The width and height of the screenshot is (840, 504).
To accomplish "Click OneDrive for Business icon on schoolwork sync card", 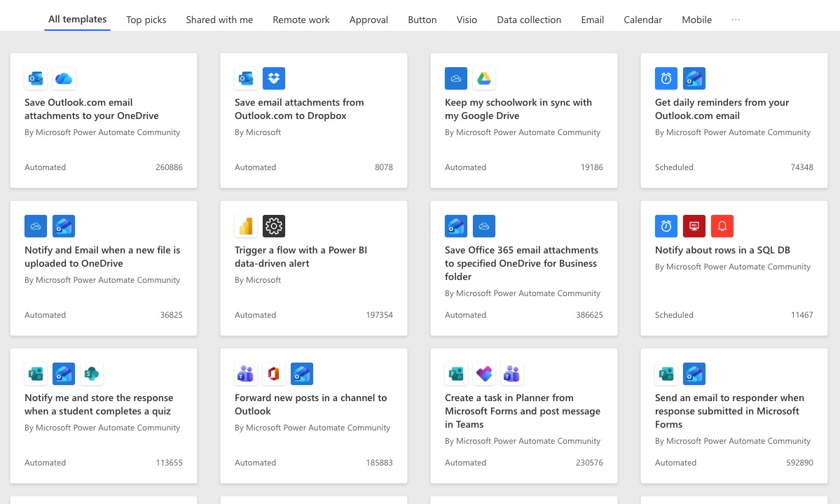I will click(456, 78).
